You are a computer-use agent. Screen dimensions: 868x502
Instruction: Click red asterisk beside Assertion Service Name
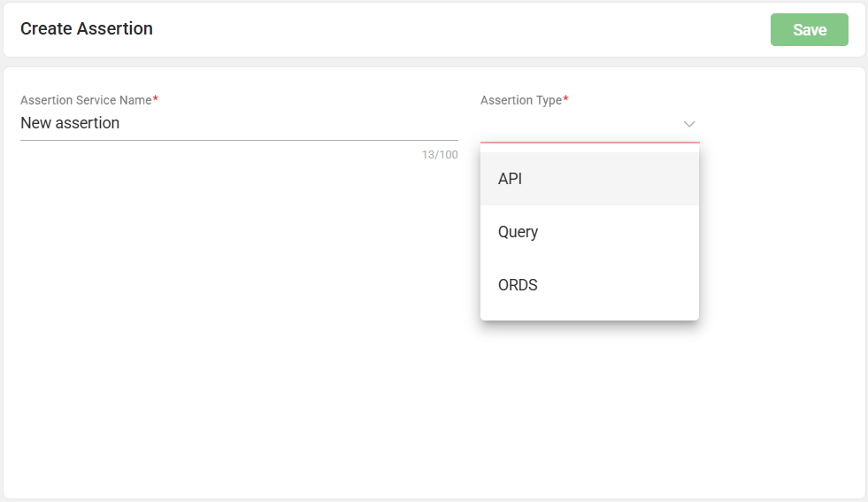(x=156, y=99)
